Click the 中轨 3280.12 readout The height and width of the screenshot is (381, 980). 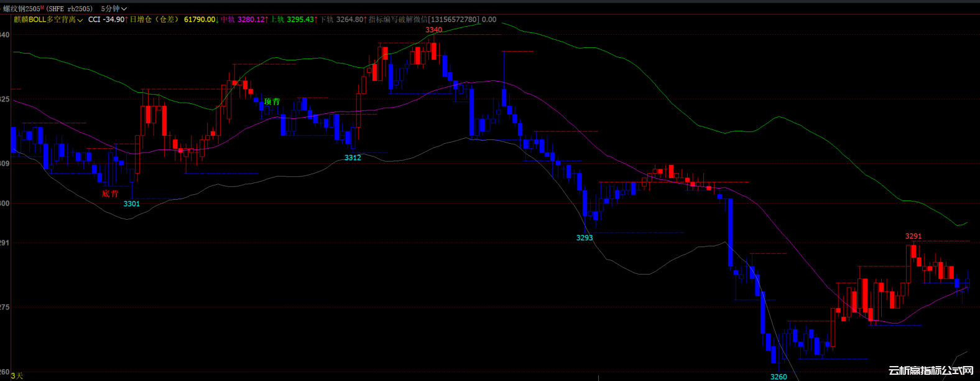[243, 19]
